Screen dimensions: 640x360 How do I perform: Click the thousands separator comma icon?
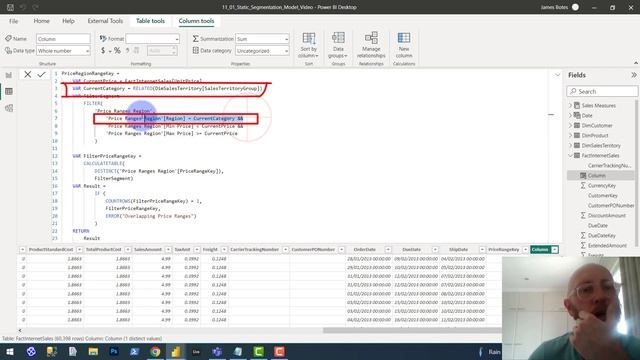[127, 50]
